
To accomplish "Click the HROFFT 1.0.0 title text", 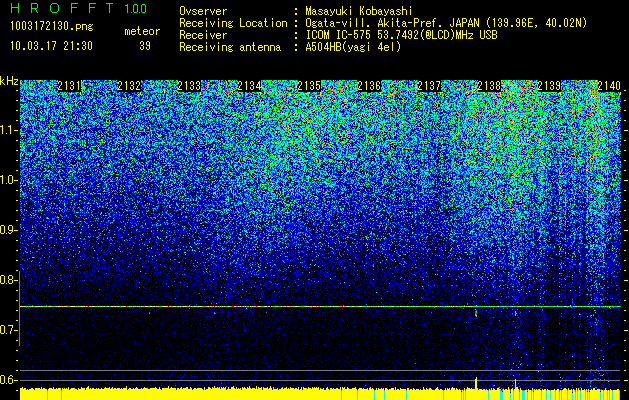I will point(78,8).
